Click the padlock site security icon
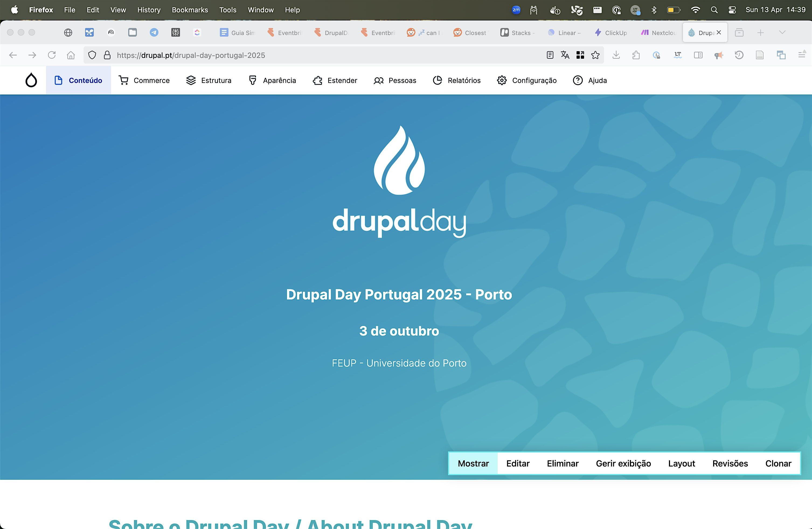Image resolution: width=812 pixels, height=529 pixels. [107, 55]
